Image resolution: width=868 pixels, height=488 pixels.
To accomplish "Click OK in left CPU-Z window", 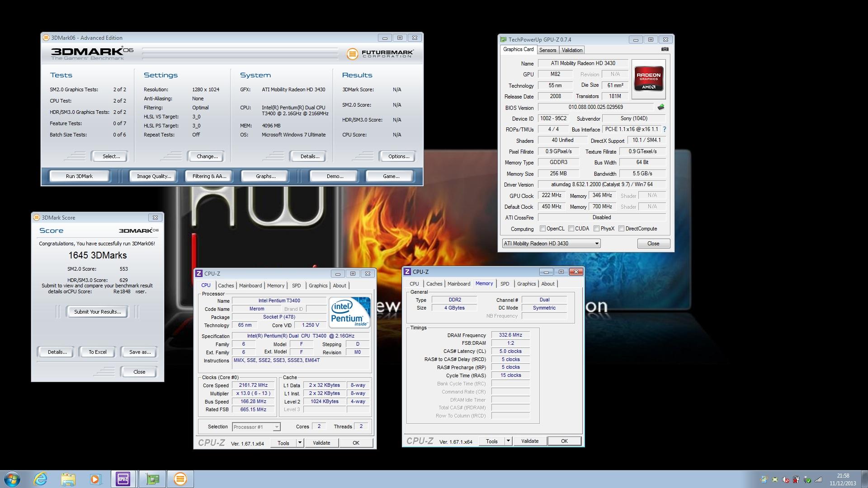I will (356, 443).
